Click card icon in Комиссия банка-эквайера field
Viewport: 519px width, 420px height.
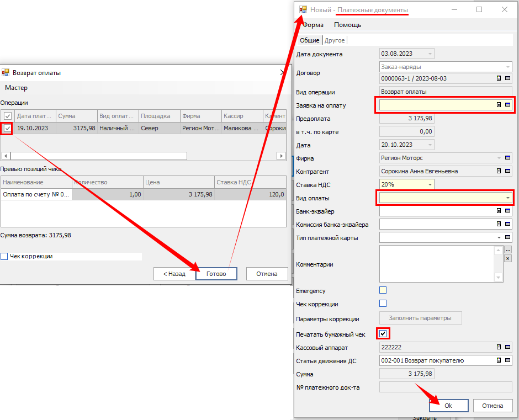[x=507, y=224]
